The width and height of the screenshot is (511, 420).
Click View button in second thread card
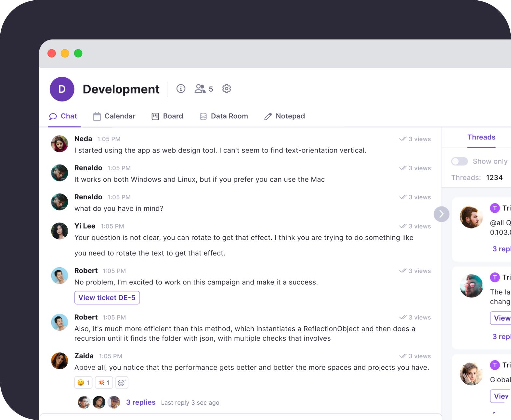click(501, 318)
